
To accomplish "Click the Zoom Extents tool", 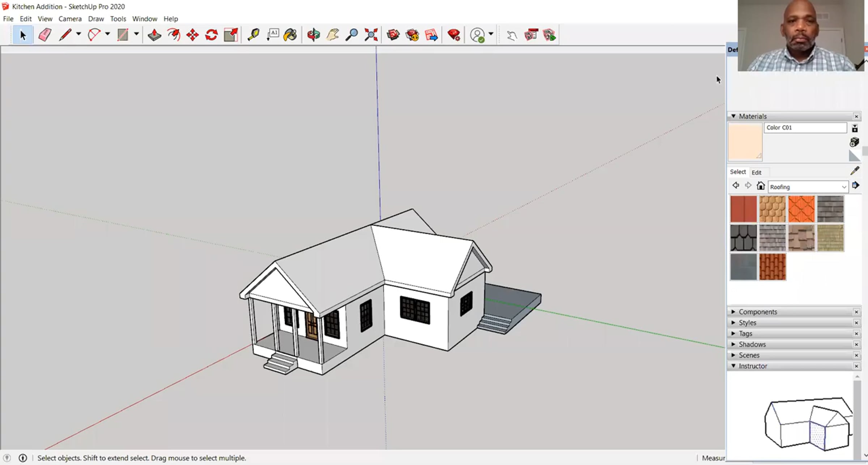I will pos(371,35).
